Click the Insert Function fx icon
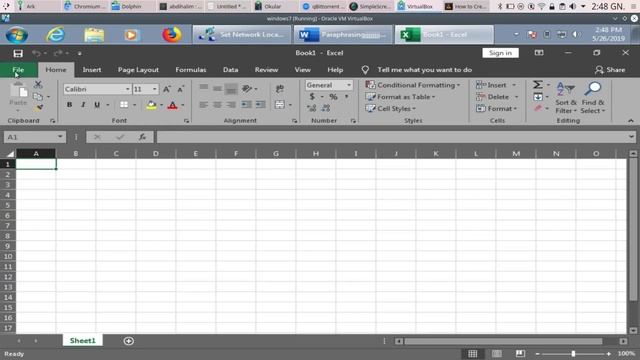This screenshot has width=640, height=360. (142, 137)
